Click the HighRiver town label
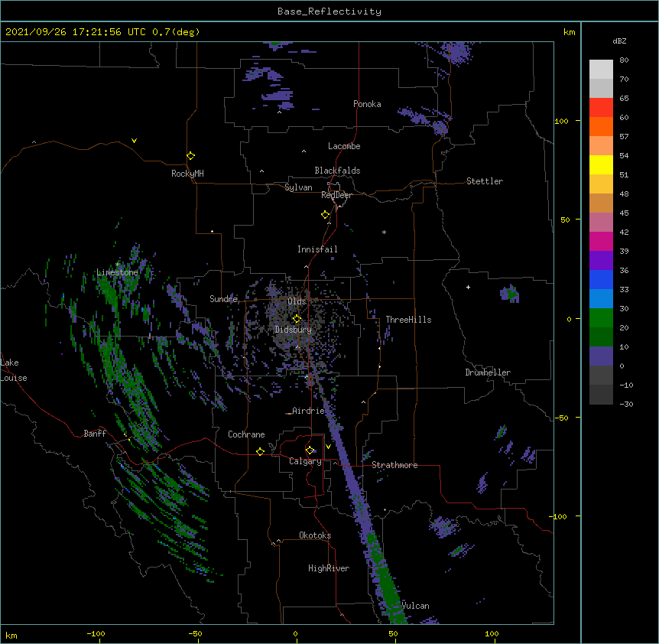This screenshot has width=659, height=644. [329, 568]
